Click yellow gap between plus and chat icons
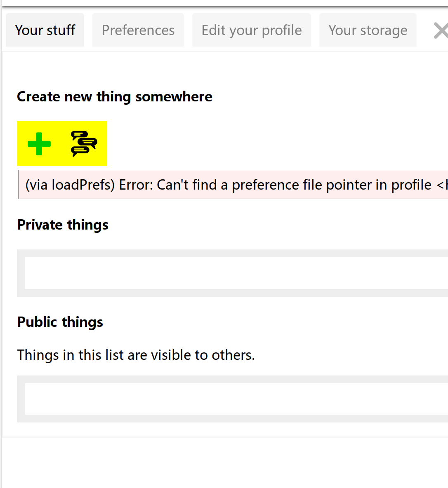Screen dimensions: 448x488 click(x=61, y=144)
